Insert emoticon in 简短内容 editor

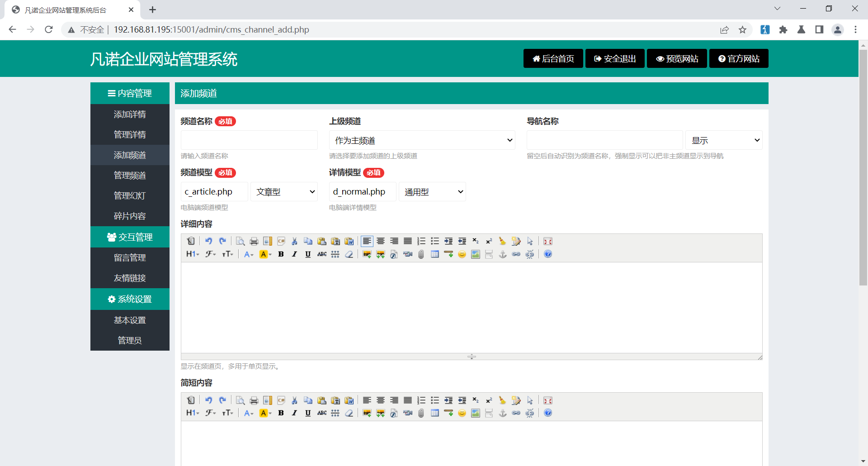click(x=462, y=413)
